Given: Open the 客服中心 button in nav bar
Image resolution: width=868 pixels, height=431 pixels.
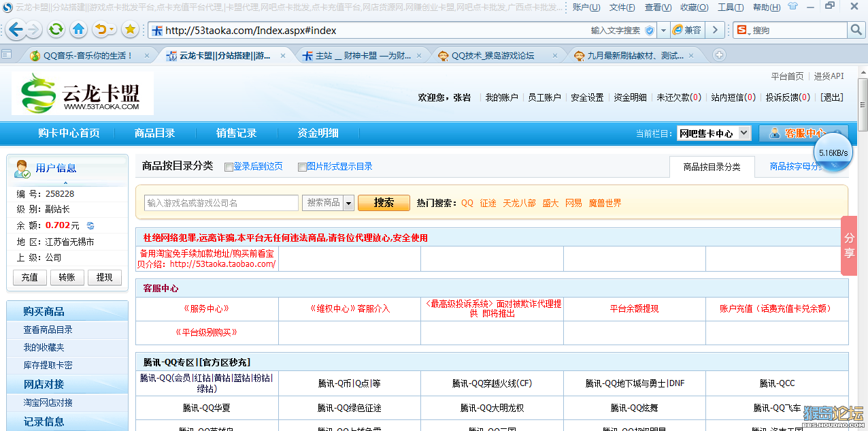Looking at the screenshot, I should coord(804,133).
